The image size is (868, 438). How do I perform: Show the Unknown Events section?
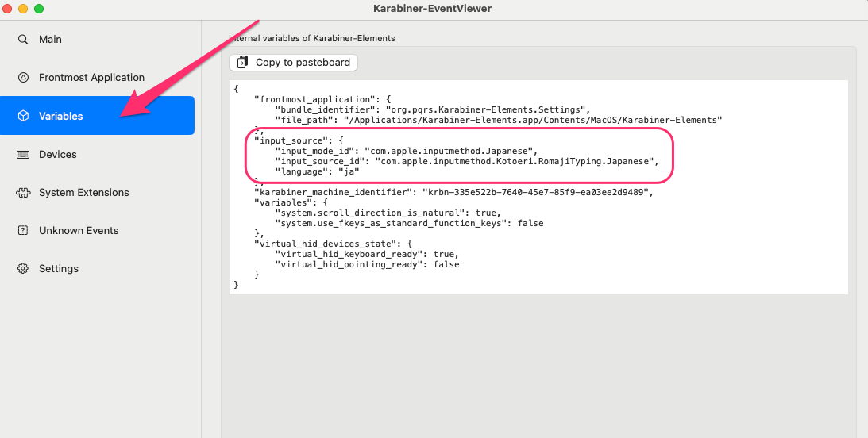tap(98, 231)
